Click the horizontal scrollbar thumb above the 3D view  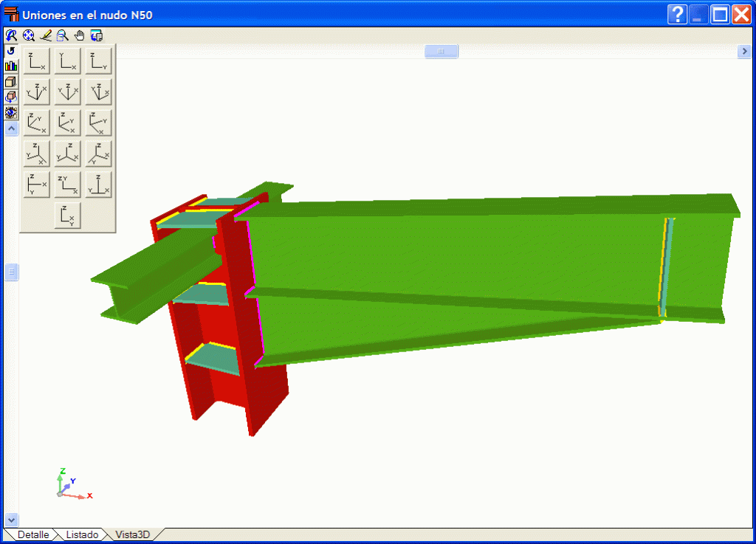coord(441,51)
